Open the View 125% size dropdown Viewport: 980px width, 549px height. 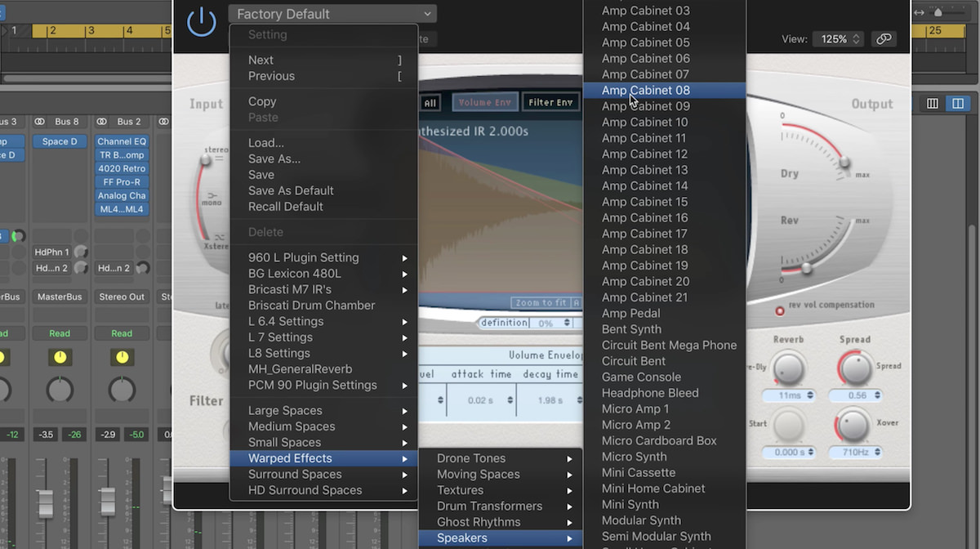pyautogui.click(x=839, y=38)
